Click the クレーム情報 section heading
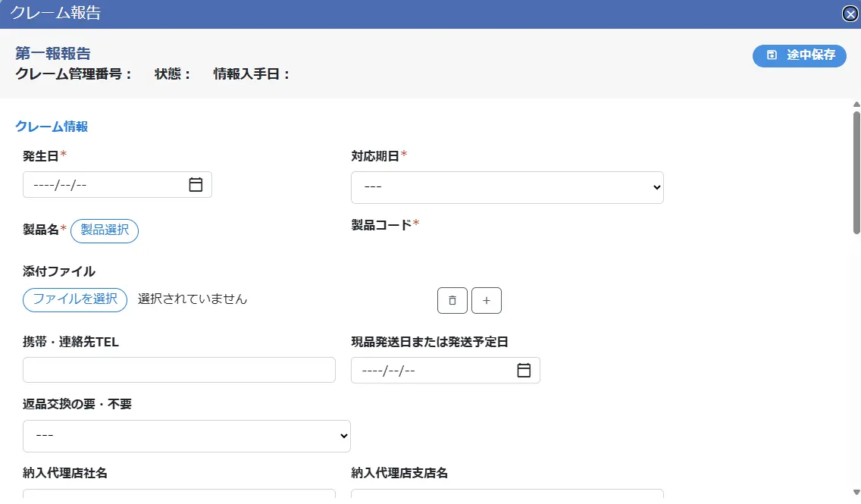The height and width of the screenshot is (504, 861). point(52,127)
